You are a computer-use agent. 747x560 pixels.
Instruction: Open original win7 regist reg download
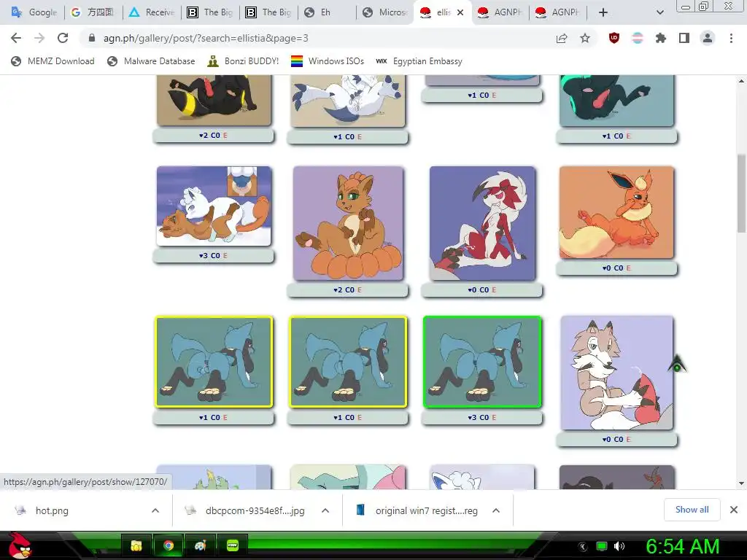[x=426, y=510]
